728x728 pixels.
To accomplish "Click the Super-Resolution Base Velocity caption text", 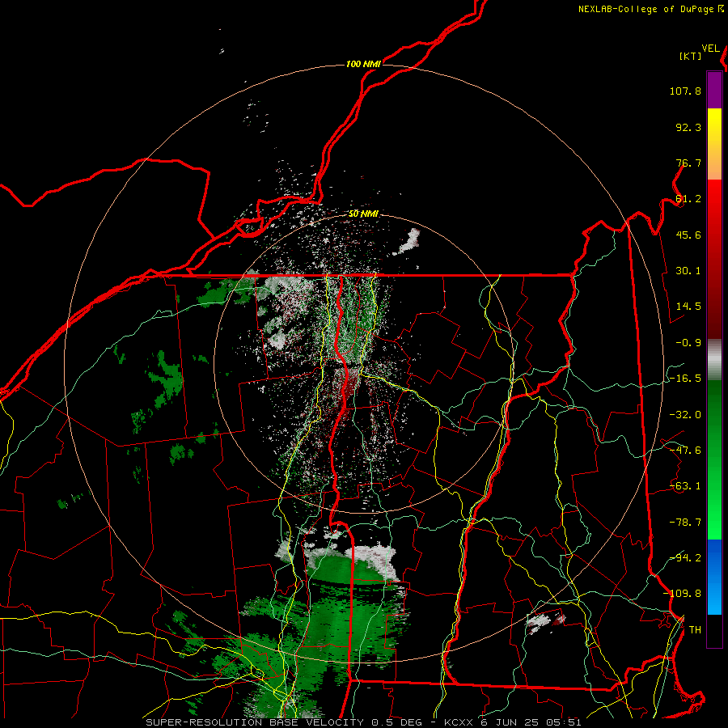I will click(x=363, y=722).
